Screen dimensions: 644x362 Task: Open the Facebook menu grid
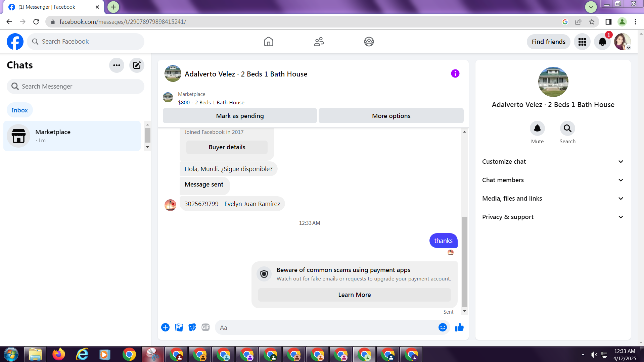pos(582,42)
